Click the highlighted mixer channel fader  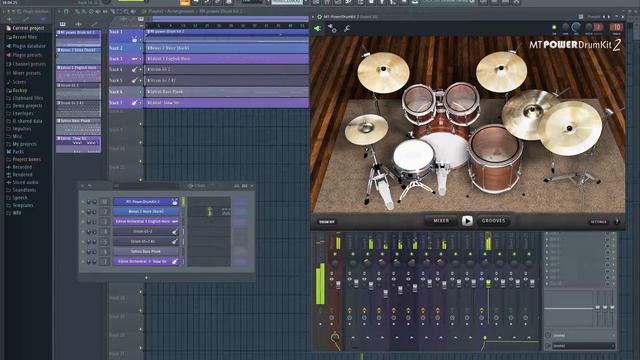(488, 283)
